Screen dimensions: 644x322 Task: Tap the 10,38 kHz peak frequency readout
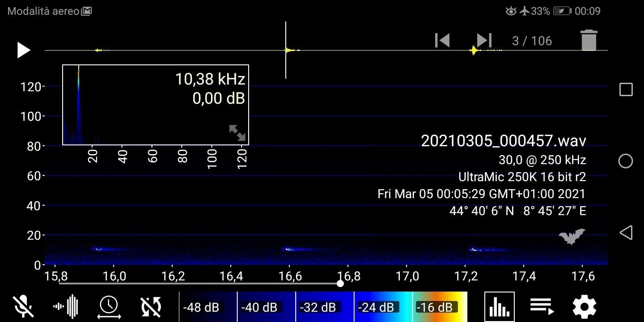210,79
